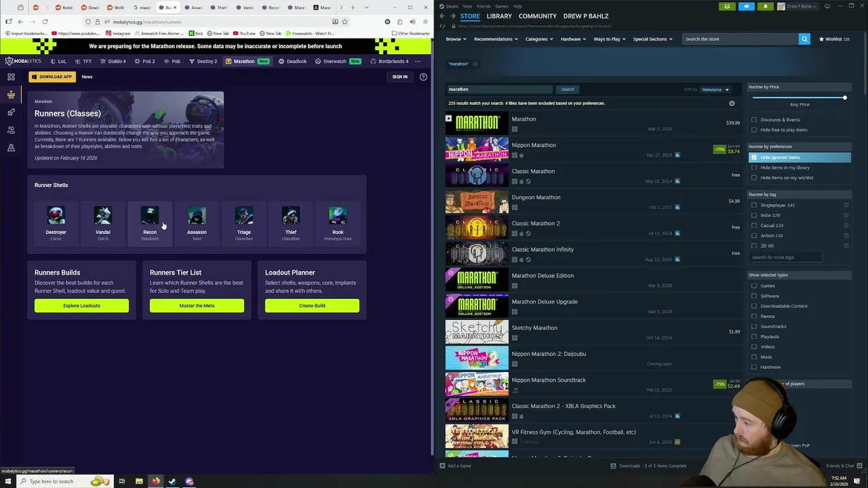Image resolution: width=868 pixels, height=488 pixels.
Task: Open Steam from the Windows taskbar
Action: click(172, 481)
